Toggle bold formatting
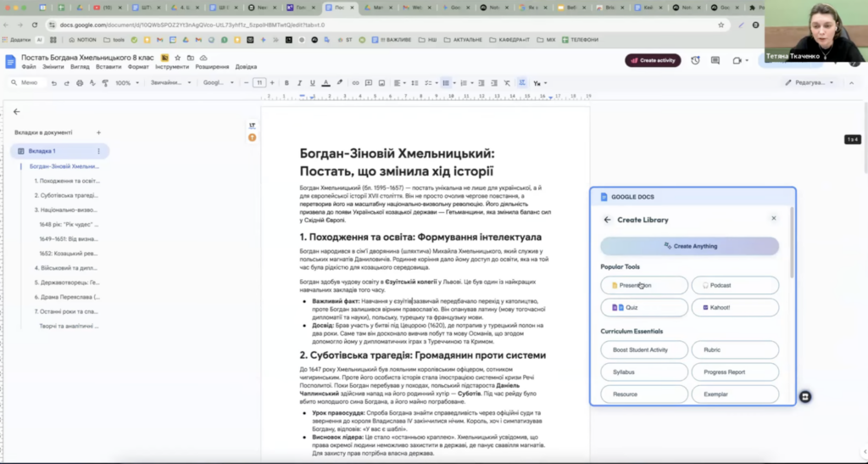Viewport: 868px width, 464px height. pos(287,83)
